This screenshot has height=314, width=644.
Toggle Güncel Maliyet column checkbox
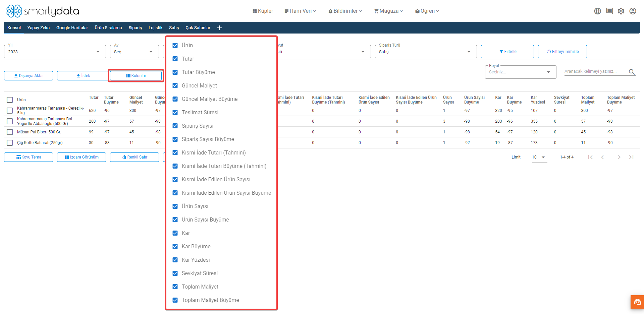click(x=175, y=85)
